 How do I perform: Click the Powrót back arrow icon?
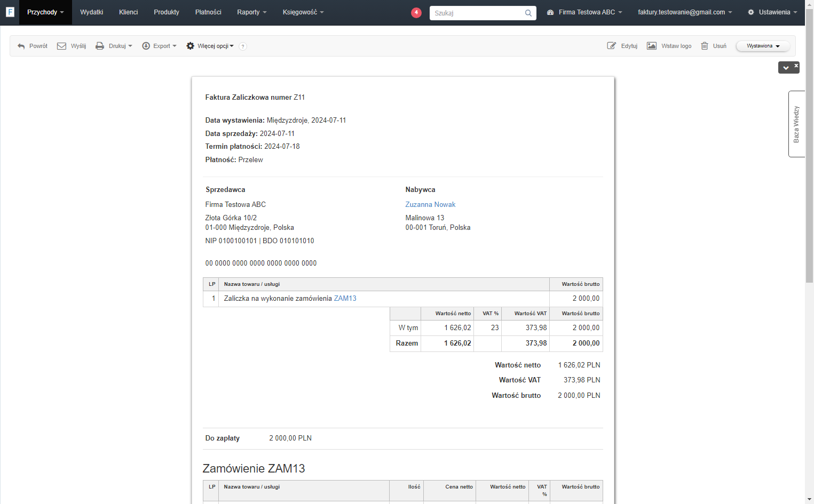(21, 46)
